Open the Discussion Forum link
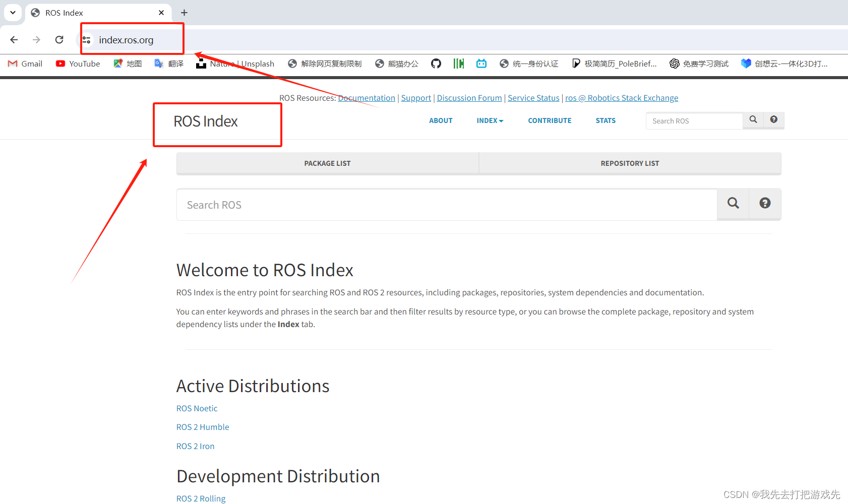The image size is (848, 504). coord(469,98)
